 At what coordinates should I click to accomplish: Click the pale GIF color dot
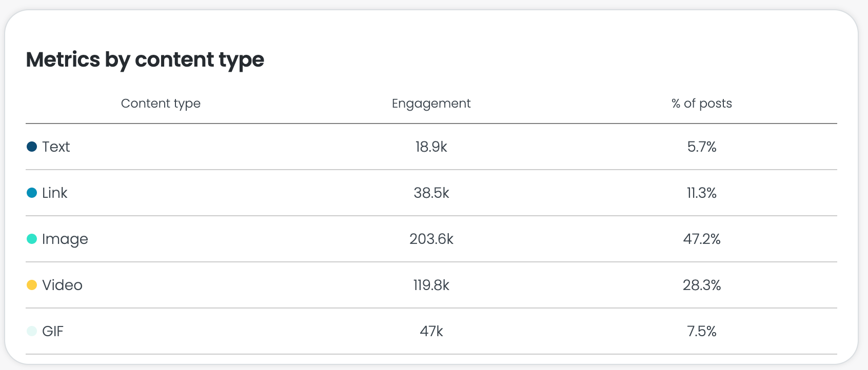point(32,331)
